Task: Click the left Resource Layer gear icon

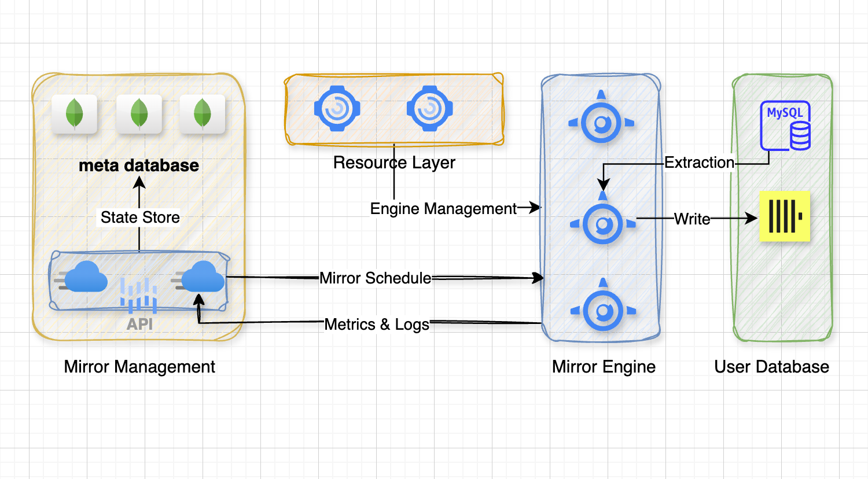Action: coord(337,108)
